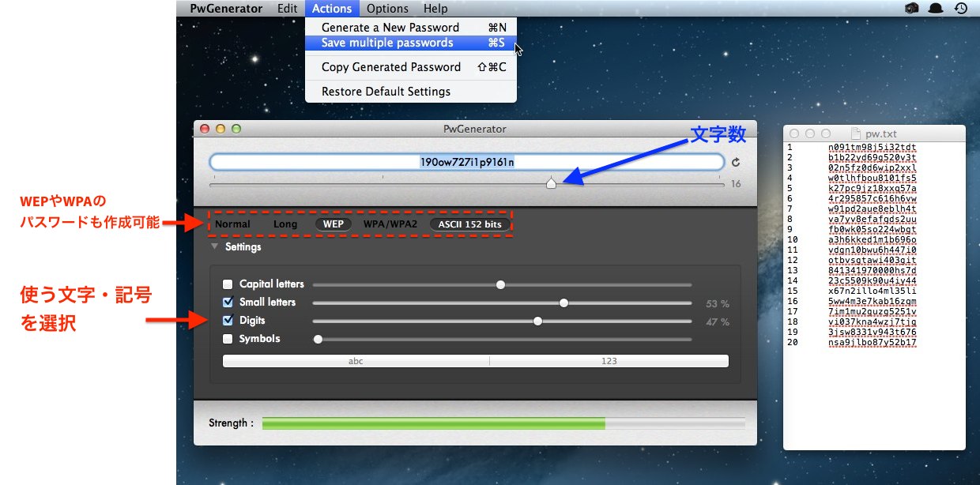Image resolution: width=980 pixels, height=485 pixels.
Task: Click the length value 16
Action: pyautogui.click(x=736, y=184)
